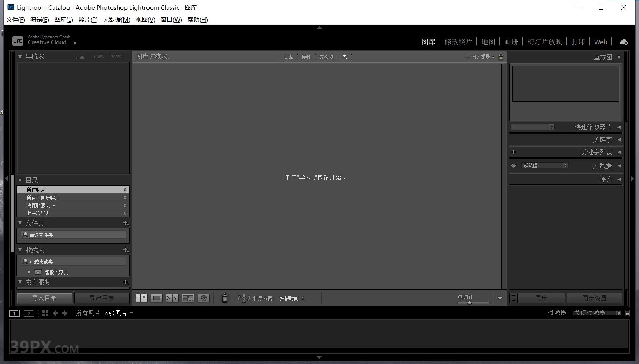Go forward with the right arrow
Image resolution: width=639 pixels, height=364 pixels.
coord(65,313)
